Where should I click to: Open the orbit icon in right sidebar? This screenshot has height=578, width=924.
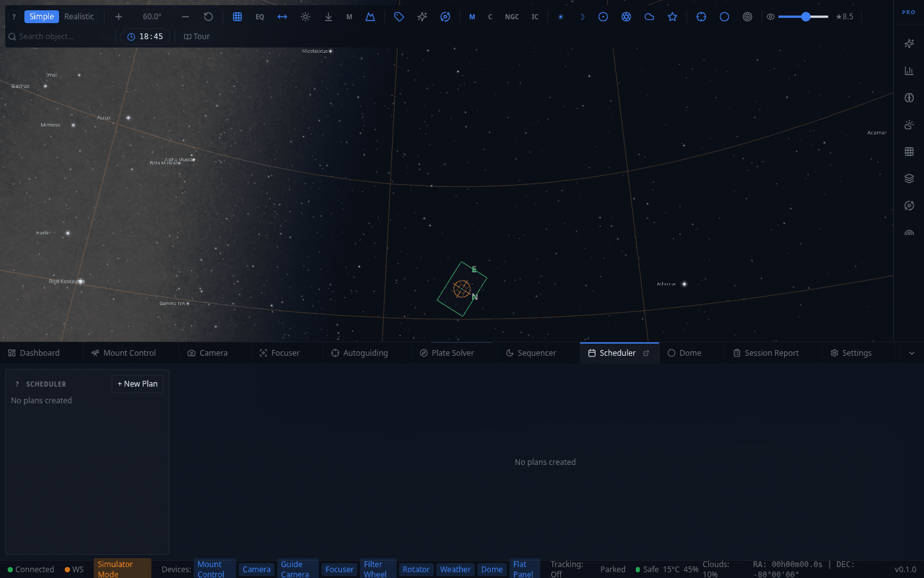909,206
